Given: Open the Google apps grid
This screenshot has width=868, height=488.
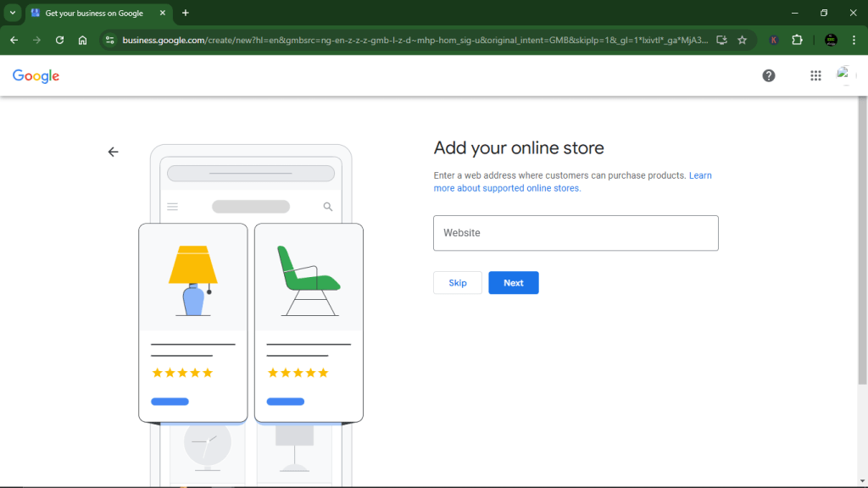Looking at the screenshot, I should point(815,75).
